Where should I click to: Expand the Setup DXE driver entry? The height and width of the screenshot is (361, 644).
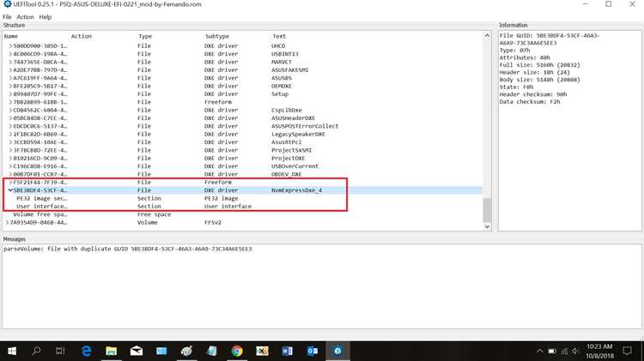10,94
